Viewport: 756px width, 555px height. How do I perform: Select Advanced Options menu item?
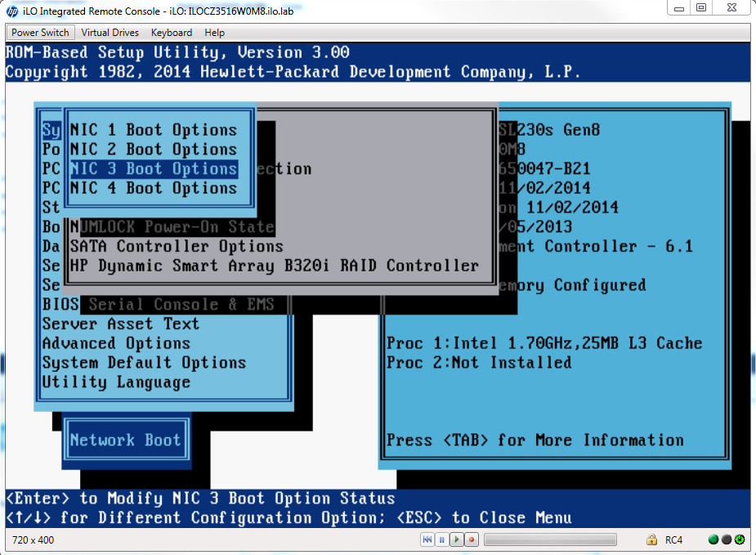coord(116,343)
